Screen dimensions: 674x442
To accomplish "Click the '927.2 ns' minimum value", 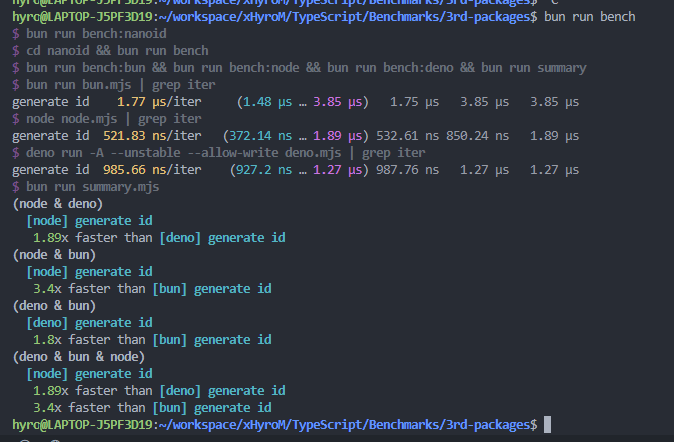I will coord(264,170).
